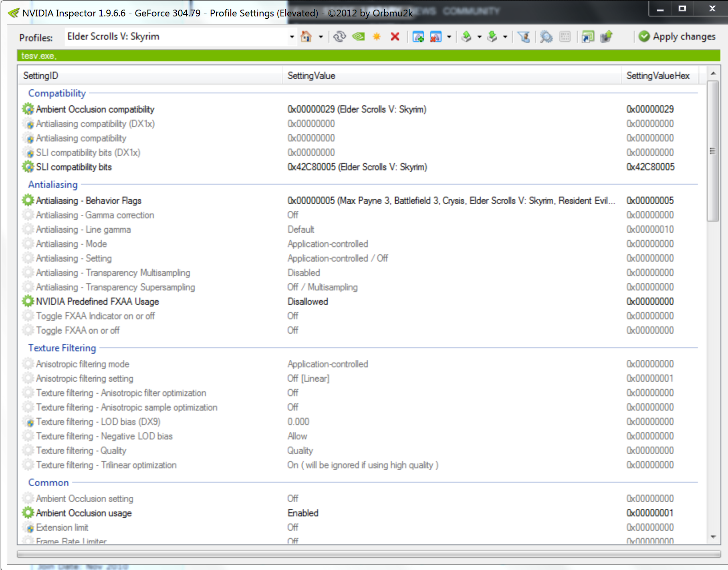Click gear icon of NVIDIA Predefined FXAA Usage
728x570 pixels.
tap(28, 301)
